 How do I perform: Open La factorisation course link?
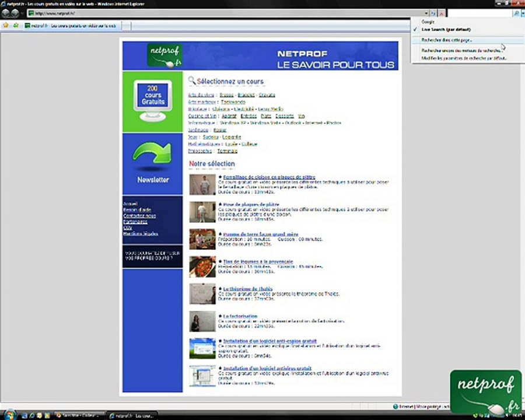pyautogui.click(x=240, y=316)
